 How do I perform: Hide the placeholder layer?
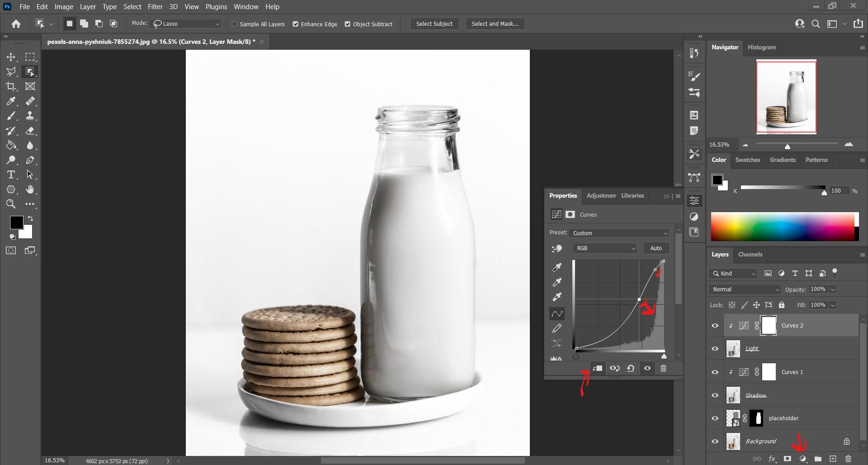pos(715,418)
